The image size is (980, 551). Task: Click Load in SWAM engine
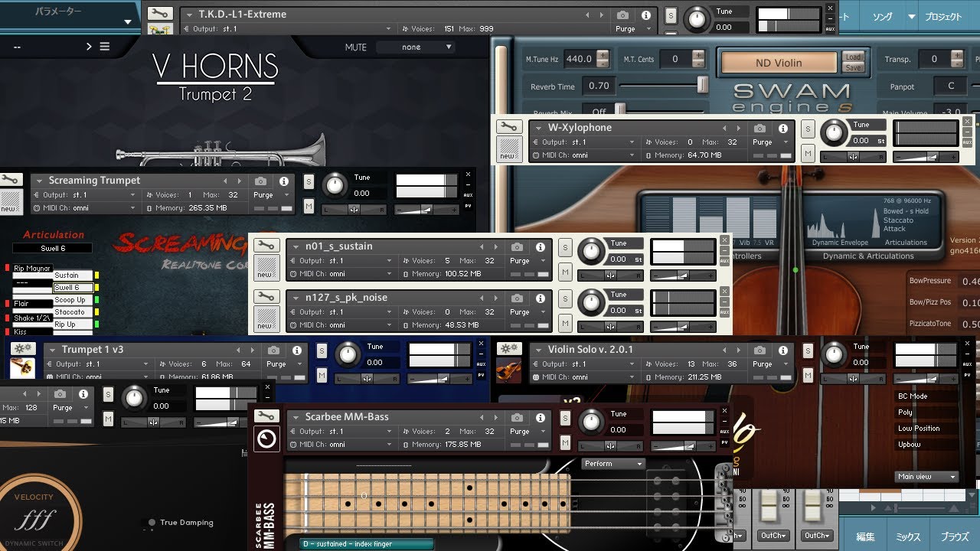pos(853,57)
